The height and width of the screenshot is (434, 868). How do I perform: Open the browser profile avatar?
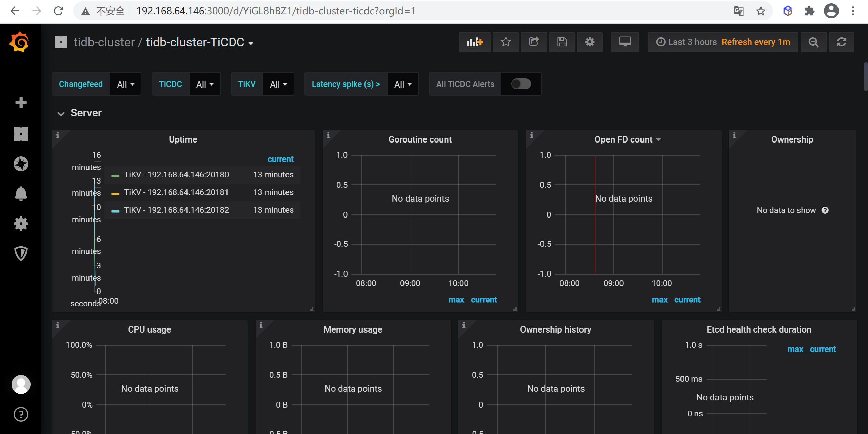click(831, 11)
